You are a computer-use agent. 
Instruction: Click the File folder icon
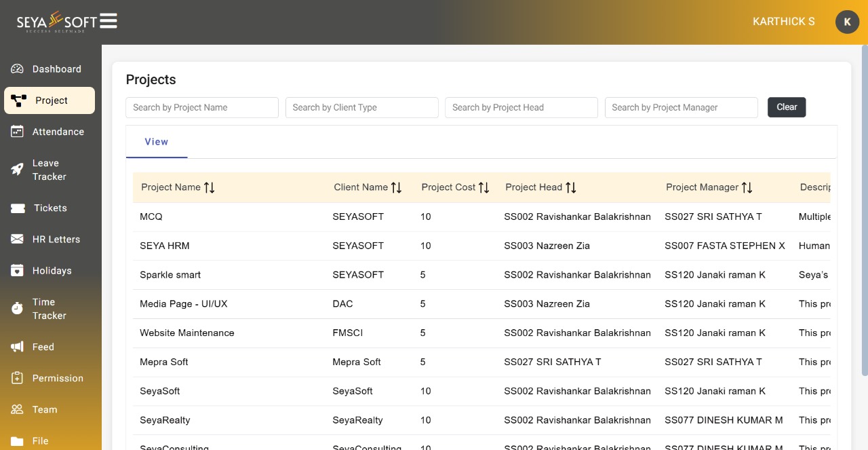click(17, 441)
